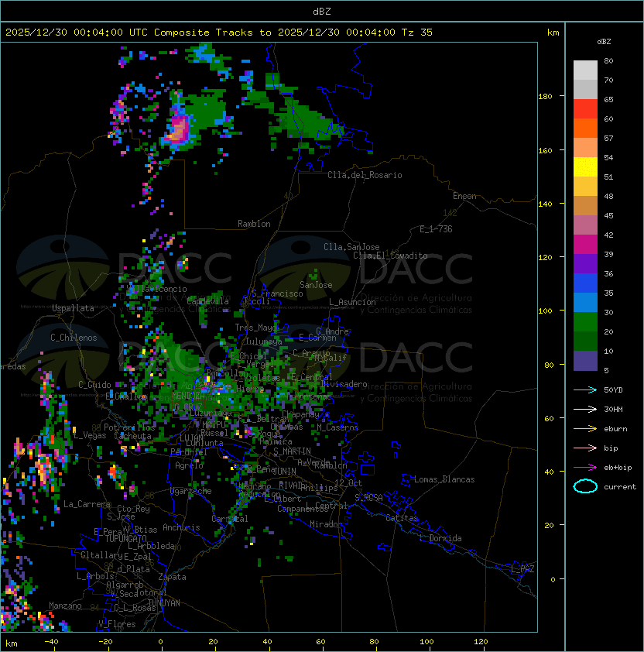The image size is (644, 652).
Task: Click the Anchoris place label
Action: point(181,527)
